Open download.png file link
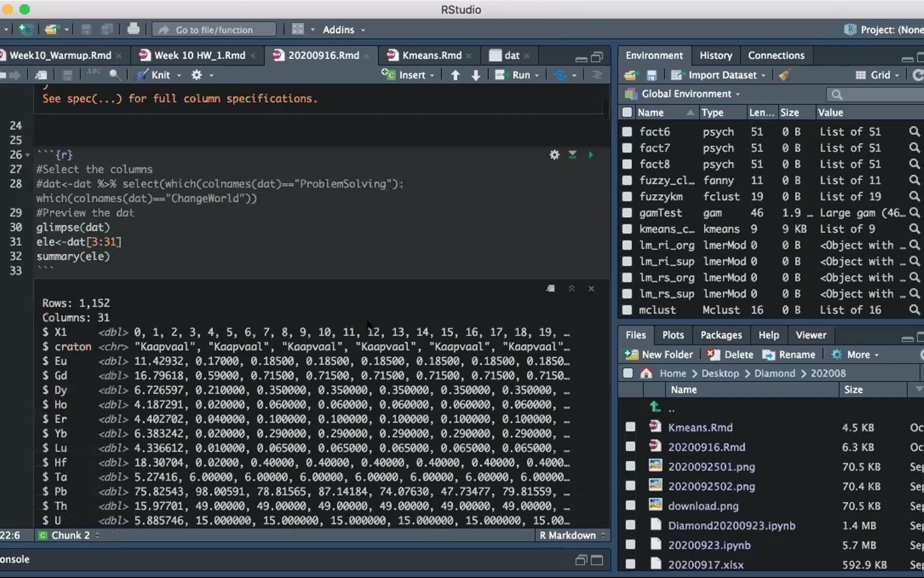The height and width of the screenshot is (578, 924). point(703,506)
